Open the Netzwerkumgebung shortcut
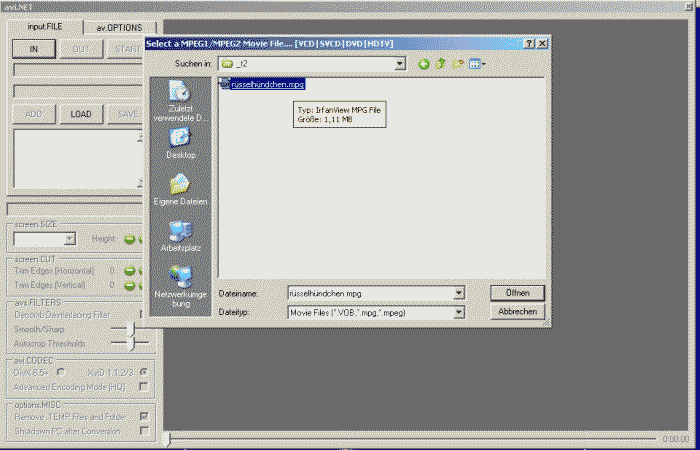 pyautogui.click(x=181, y=284)
